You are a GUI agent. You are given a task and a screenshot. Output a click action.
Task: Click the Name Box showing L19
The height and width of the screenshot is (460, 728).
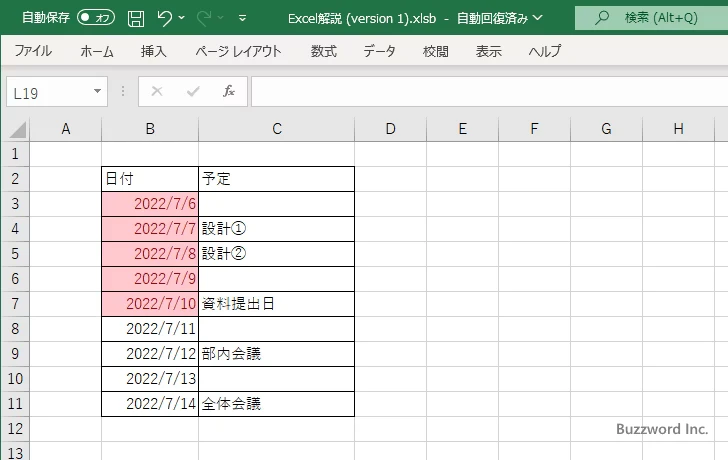click(x=49, y=92)
